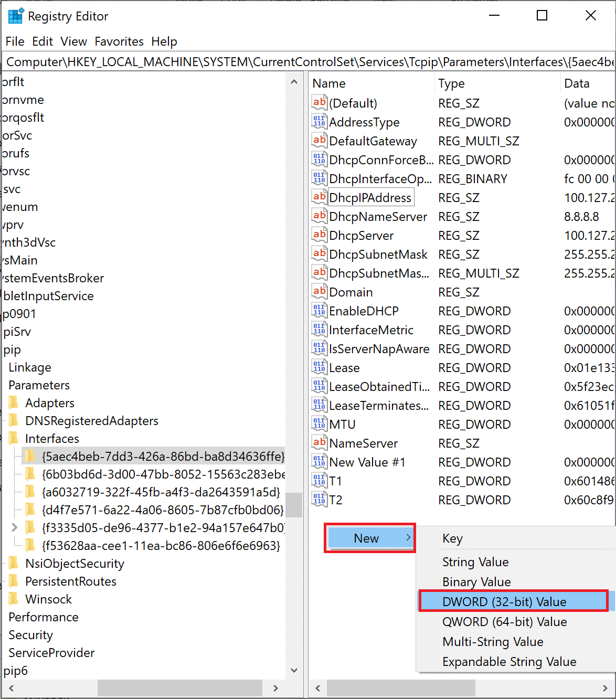Click the Registry Editor icon in the title bar

pyautogui.click(x=15, y=16)
